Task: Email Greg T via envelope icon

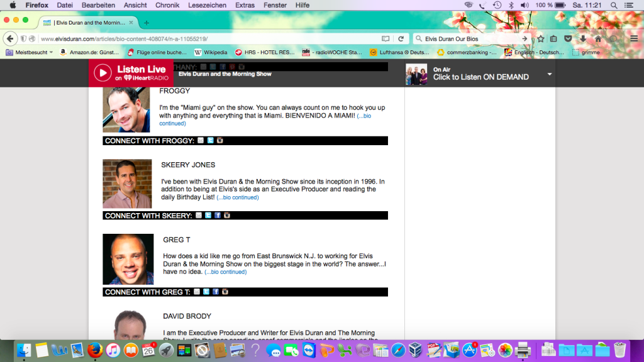Action: coord(197,292)
